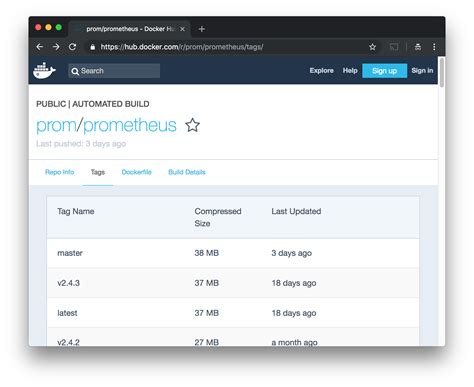Open browser three-dot menu
The width and height of the screenshot is (474, 387).
pyautogui.click(x=434, y=47)
